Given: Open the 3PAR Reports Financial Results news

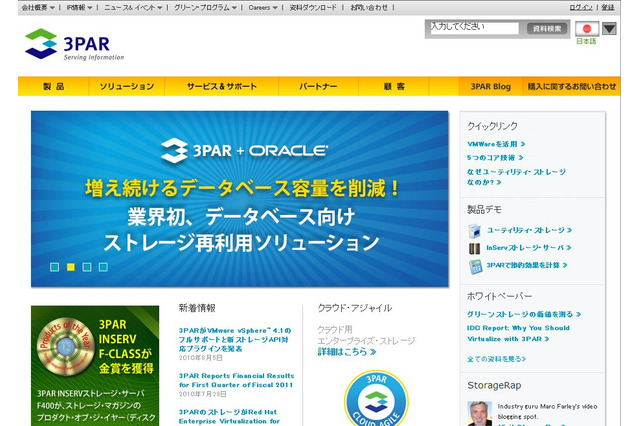Looking at the screenshot, I should [236, 380].
